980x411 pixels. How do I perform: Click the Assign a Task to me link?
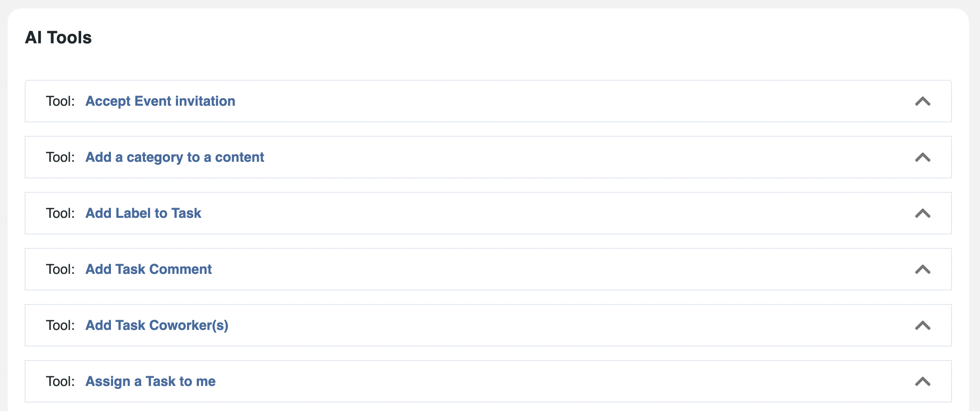150,381
